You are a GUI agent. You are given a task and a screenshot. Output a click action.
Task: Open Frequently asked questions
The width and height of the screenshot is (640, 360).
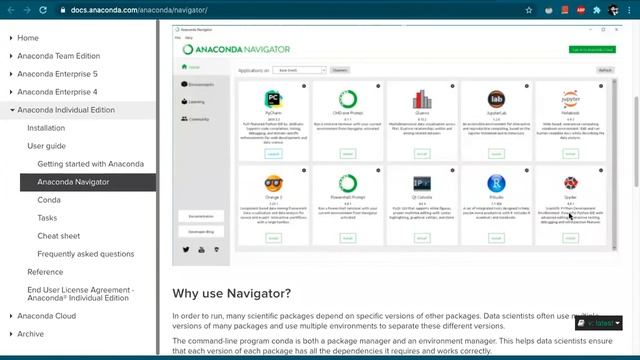click(x=86, y=254)
